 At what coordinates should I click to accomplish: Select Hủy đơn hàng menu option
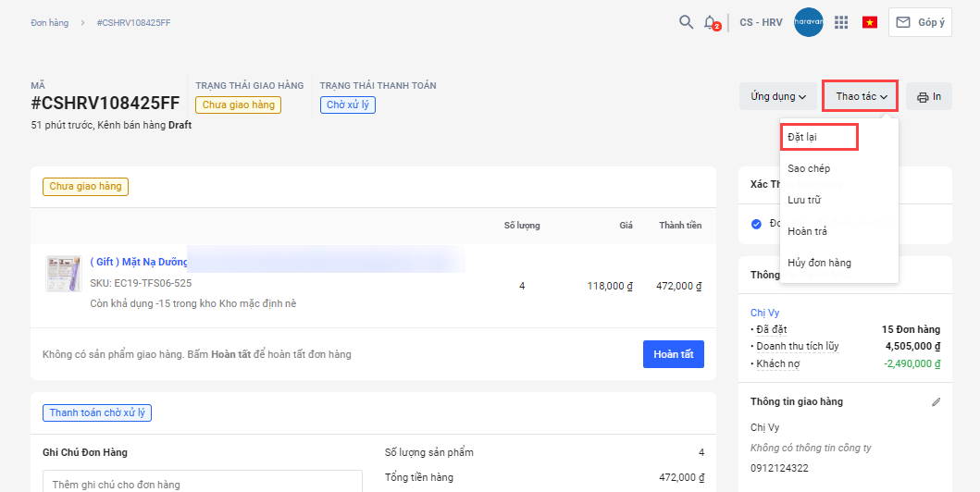(x=819, y=263)
